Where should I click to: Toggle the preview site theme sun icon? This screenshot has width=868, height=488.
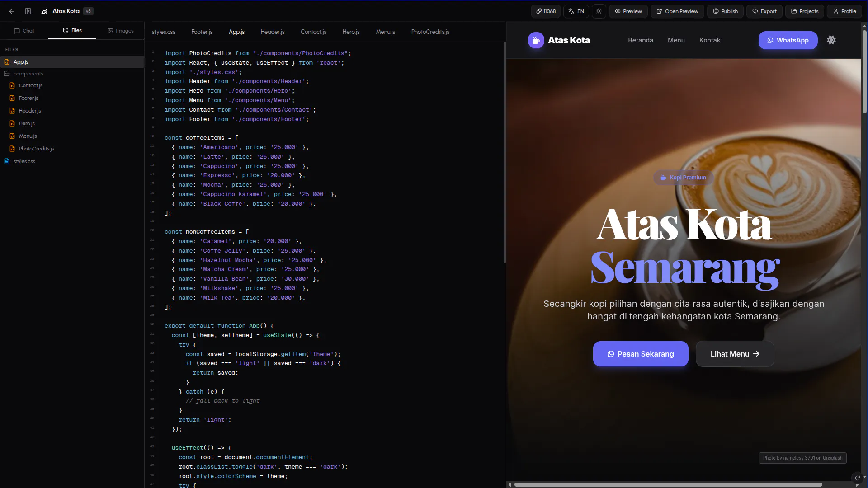click(x=831, y=40)
